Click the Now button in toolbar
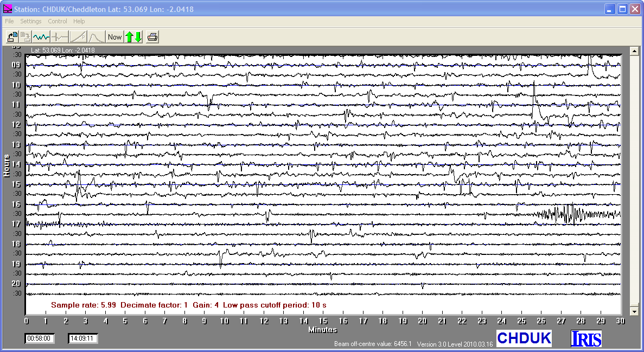This screenshot has height=352, width=644. click(x=114, y=37)
